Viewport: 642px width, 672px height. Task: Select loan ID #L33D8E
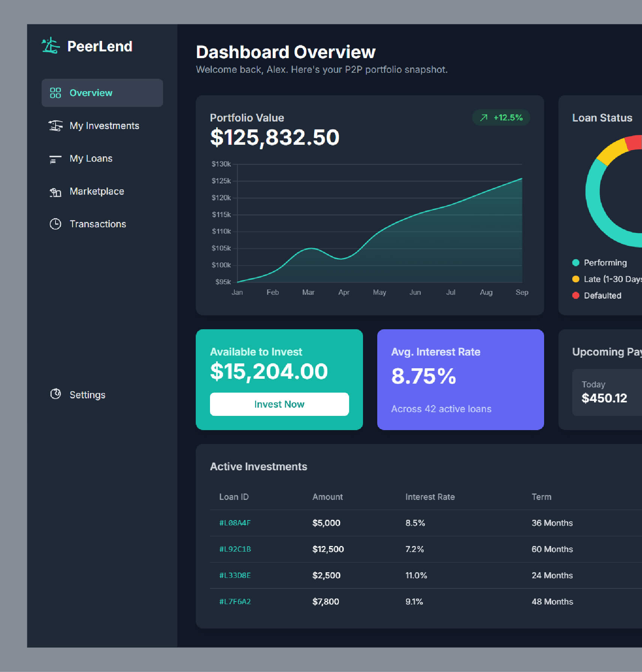[x=235, y=575]
